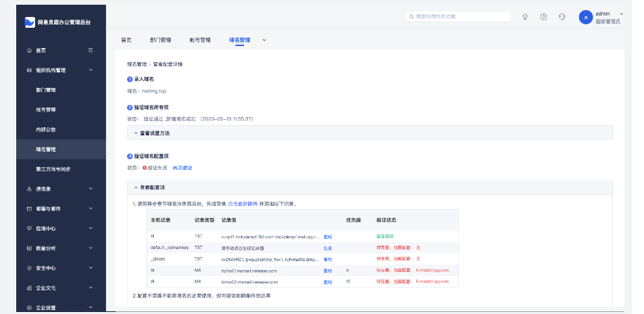Image resolution: width=644 pixels, height=314 pixels.
Task: Expand the 邮箱与邮件 sidebar group
Action: [91, 208]
